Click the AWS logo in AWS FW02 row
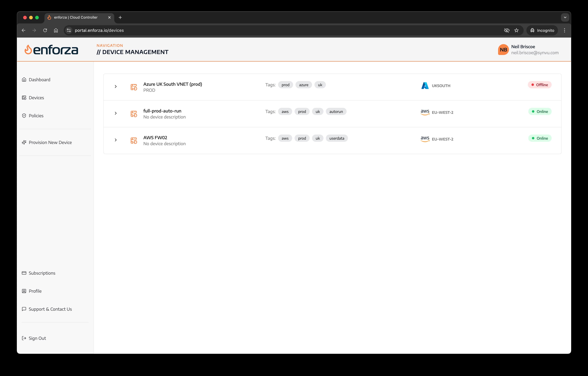 coord(425,139)
